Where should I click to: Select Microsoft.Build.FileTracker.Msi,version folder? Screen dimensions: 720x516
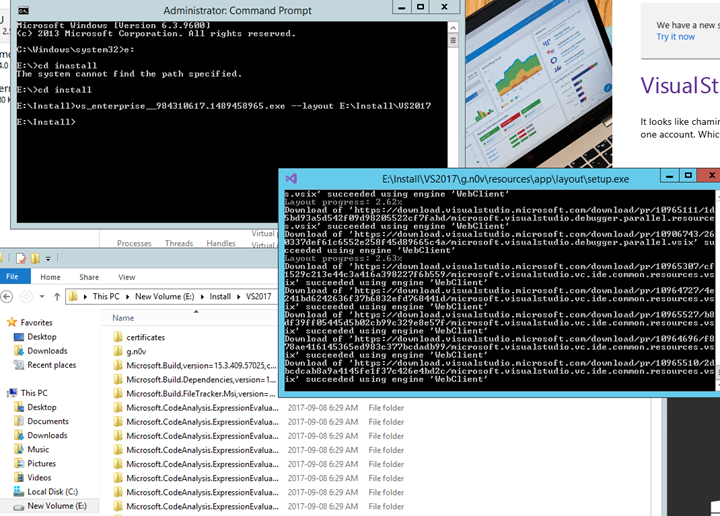click(201, 394)
